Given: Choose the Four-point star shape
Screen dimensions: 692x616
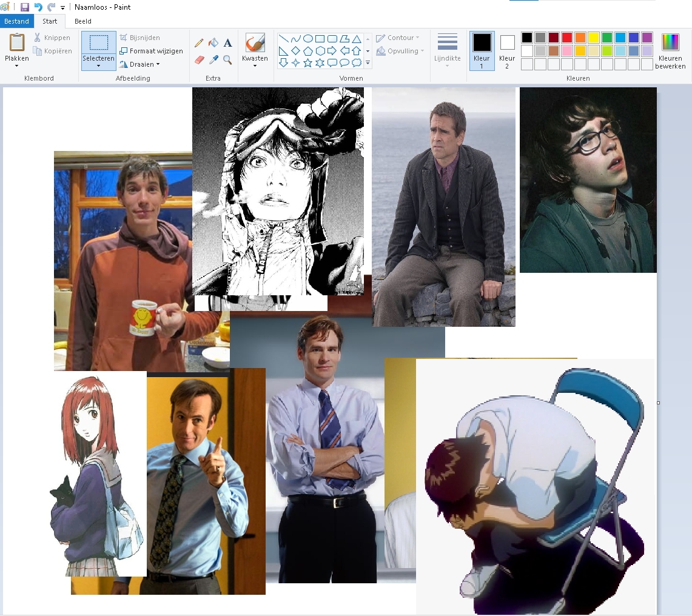Looking at the screenshot, I should [x=296, y=62].
